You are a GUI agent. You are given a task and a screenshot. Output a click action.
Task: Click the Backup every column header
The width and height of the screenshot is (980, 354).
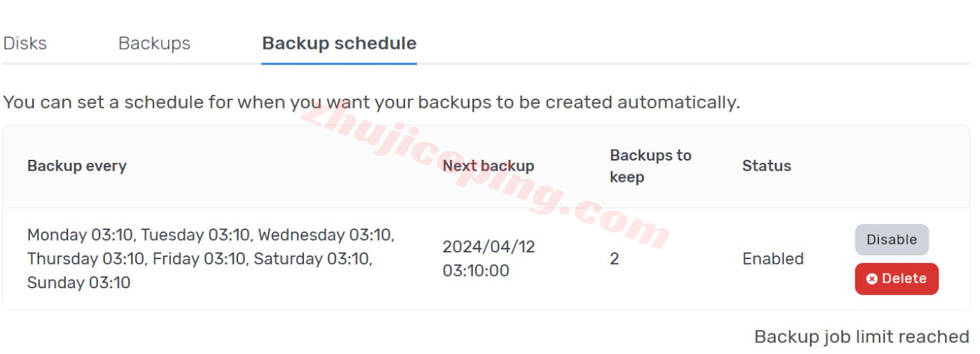(77, 166)
